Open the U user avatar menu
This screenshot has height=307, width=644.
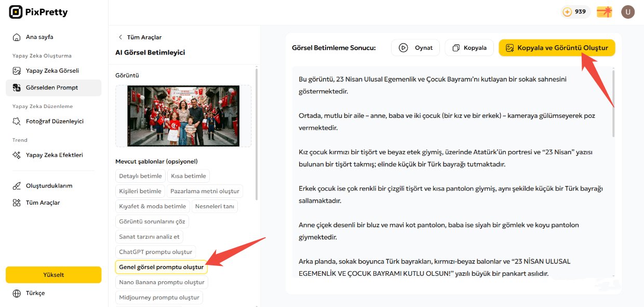[x=628, y=11]
